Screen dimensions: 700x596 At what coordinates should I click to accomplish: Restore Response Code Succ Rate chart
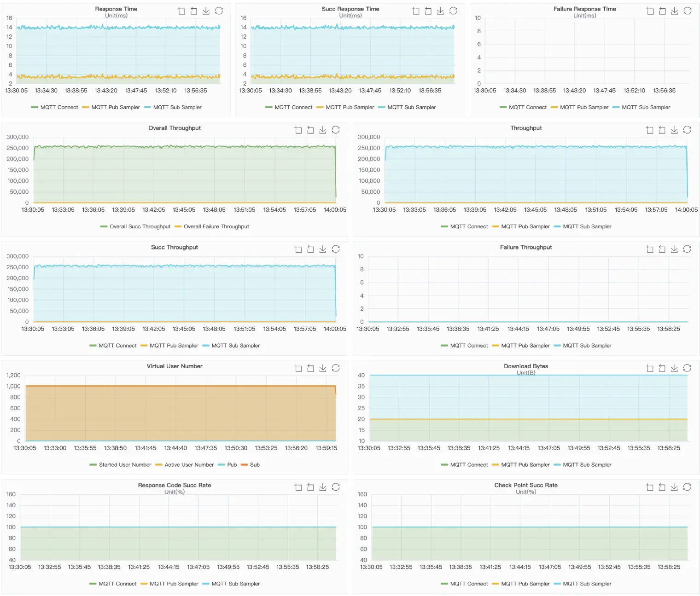[336, 487]
